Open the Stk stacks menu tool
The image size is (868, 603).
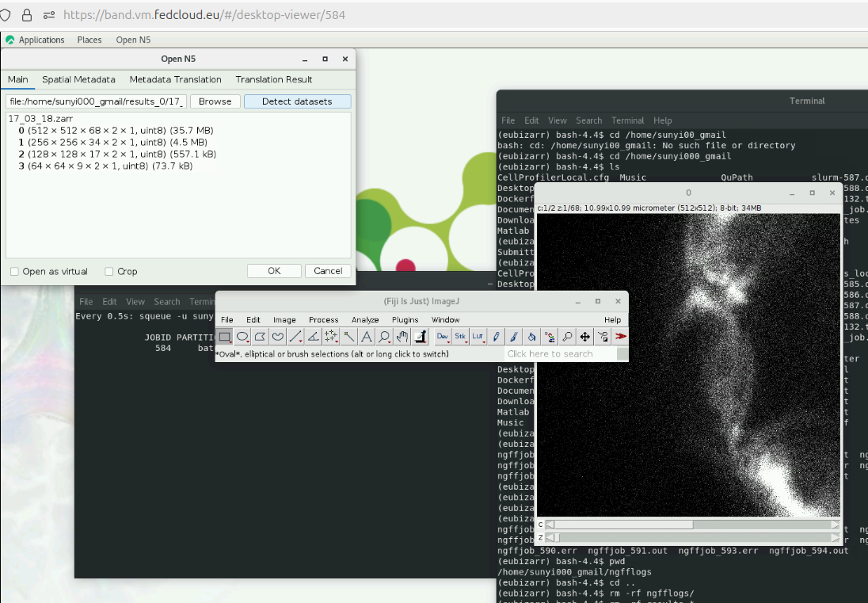coord(460,337)
